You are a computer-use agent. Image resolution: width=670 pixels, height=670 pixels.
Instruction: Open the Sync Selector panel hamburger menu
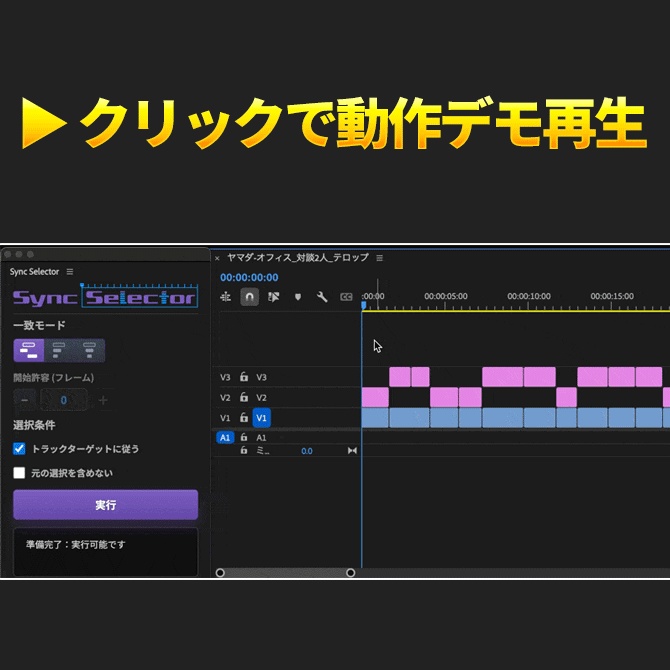click(70, 272)
